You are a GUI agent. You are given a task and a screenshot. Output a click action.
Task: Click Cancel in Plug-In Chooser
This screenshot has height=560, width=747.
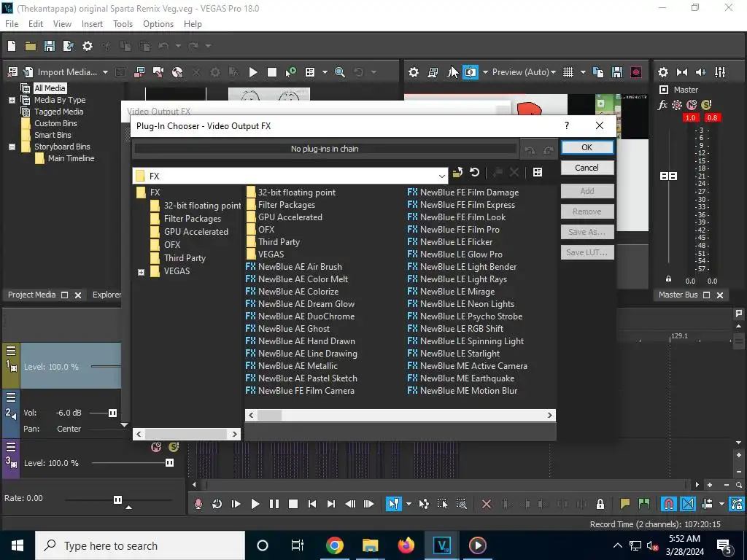587,168
